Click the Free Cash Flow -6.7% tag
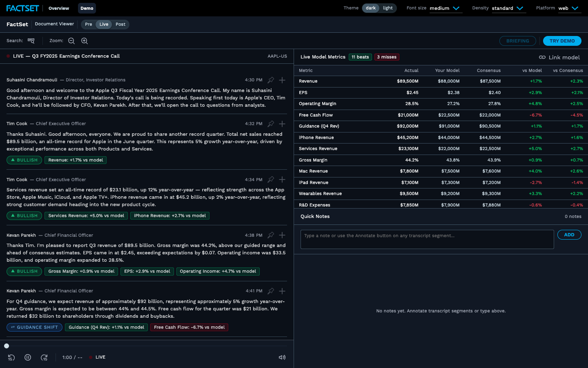 189,327
